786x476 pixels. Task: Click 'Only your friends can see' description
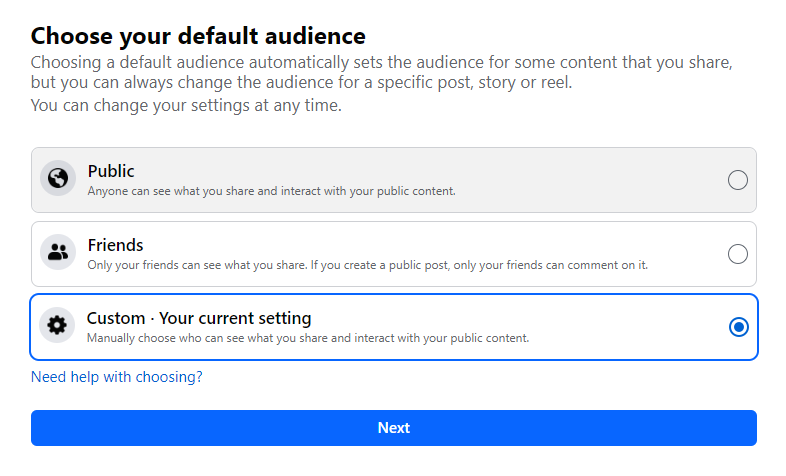pos(367,265)
